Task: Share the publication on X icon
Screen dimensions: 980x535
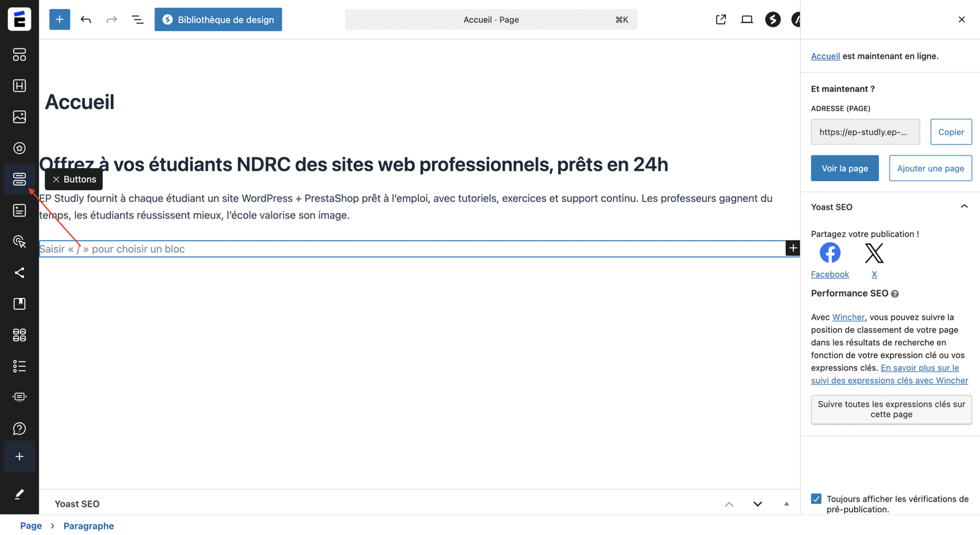Action: (874, 253)
